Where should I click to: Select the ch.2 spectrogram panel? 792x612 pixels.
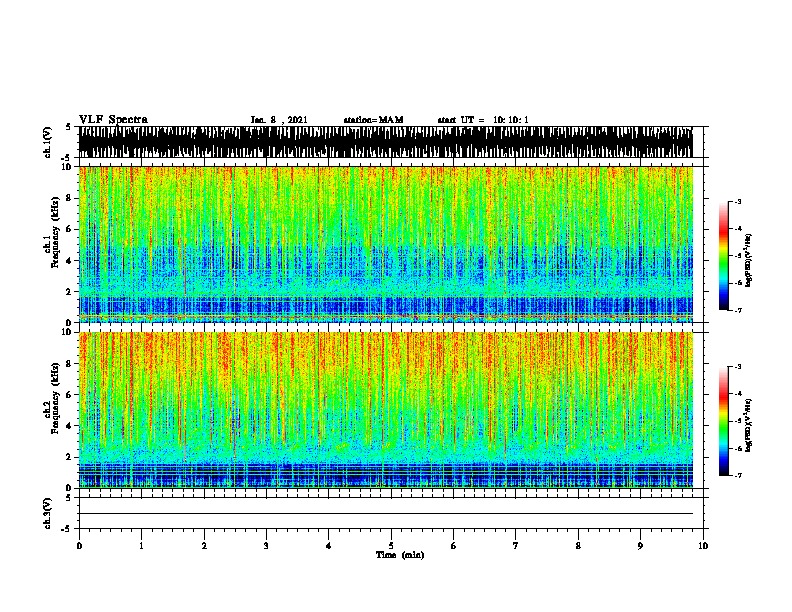click(385, 410)
